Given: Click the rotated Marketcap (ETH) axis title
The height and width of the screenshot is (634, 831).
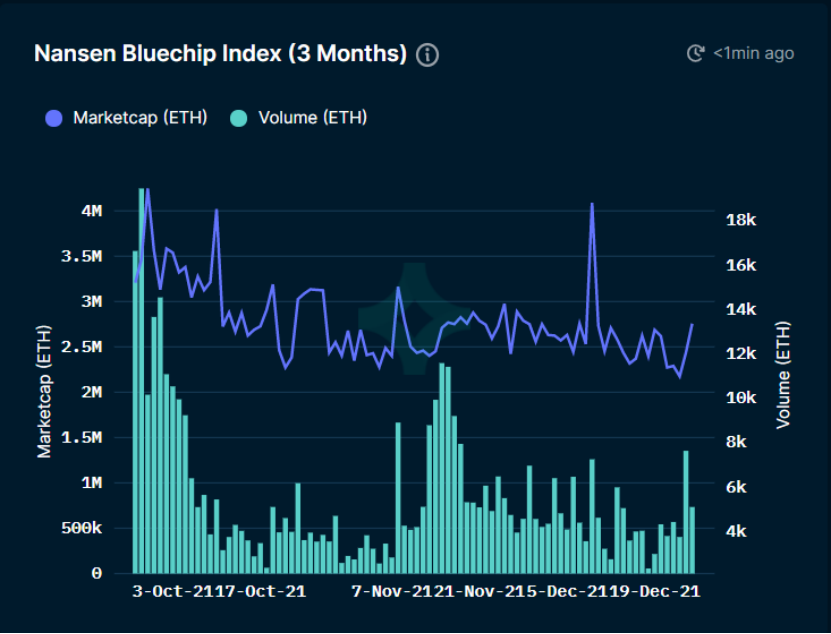Looking at the screenshot, I should click(x=45, y=392).
